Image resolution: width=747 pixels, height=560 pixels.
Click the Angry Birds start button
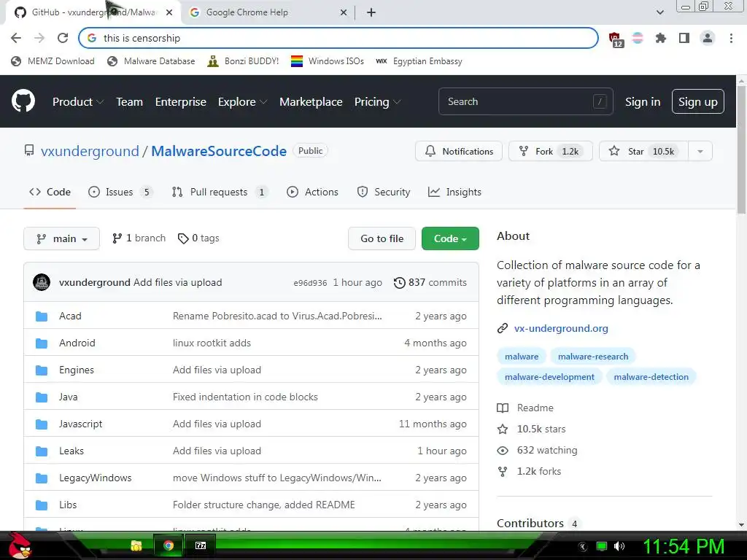point(18,545)
